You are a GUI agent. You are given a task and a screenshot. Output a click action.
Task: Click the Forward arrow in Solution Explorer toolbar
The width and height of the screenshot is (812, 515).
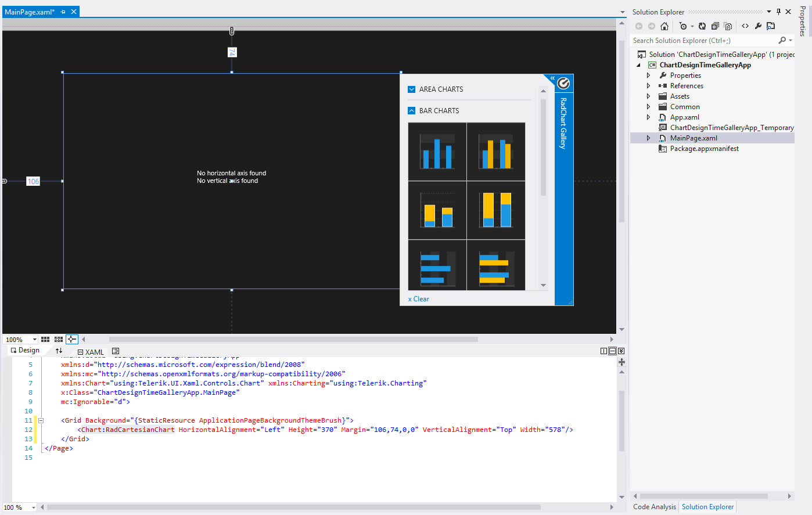[652, 26]
